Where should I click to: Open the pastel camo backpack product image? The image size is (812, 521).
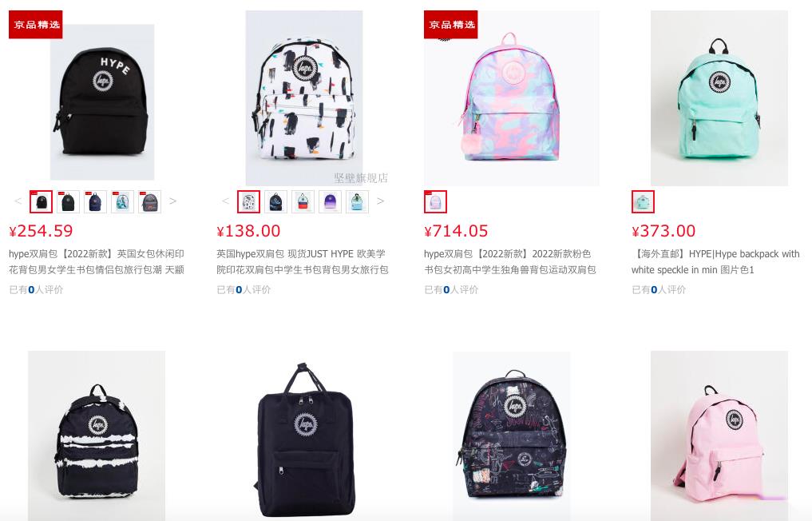pyautogui.click(x=512, y=98)
